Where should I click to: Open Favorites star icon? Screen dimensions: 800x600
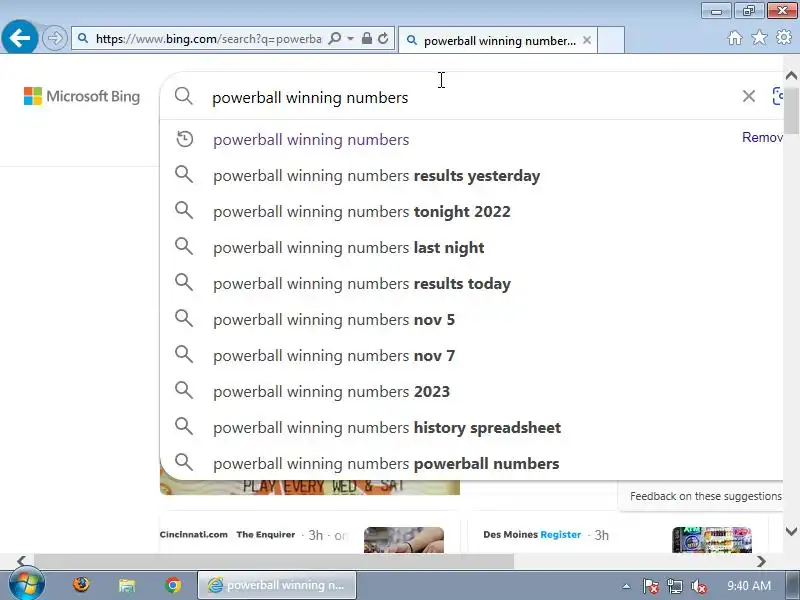759,38
